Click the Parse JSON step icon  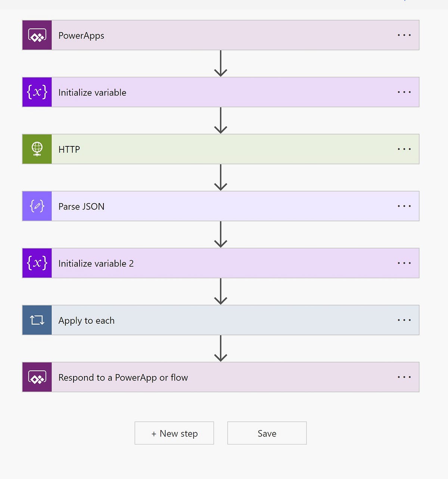coord(37,206)
